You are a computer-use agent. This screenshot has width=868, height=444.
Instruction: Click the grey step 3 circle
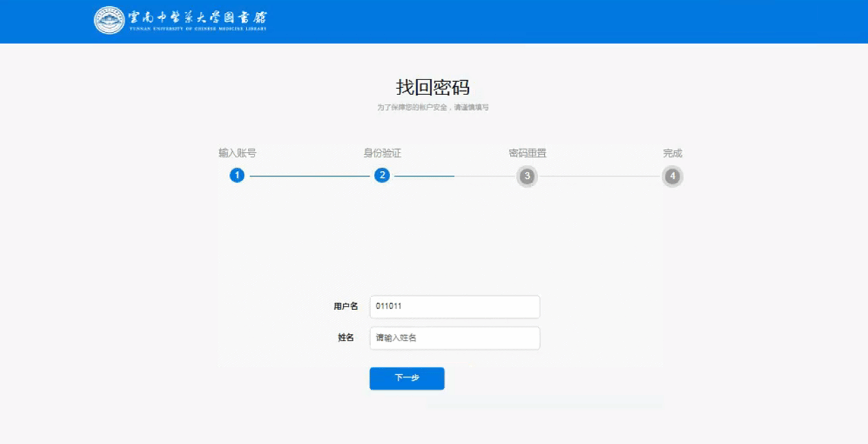tap(526, 177)
